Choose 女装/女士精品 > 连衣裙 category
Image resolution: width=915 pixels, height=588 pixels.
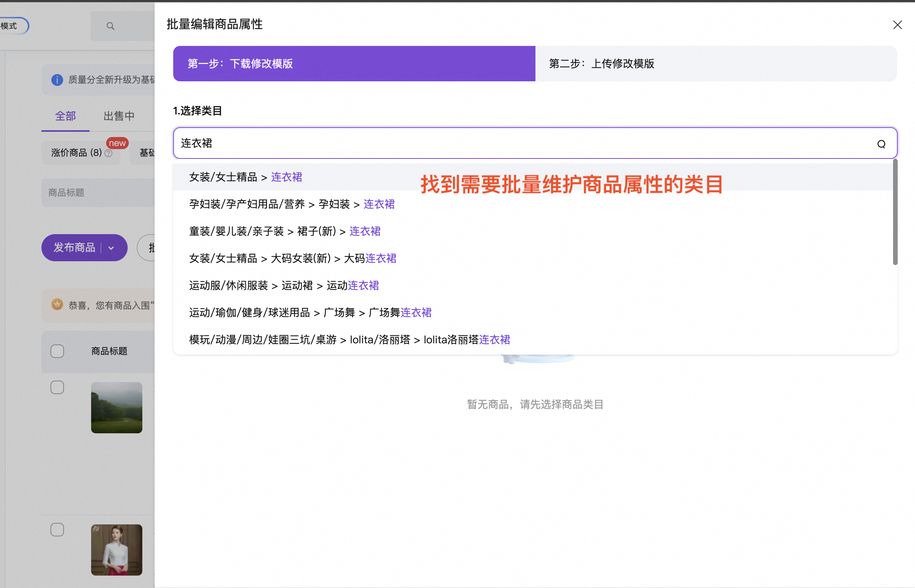point(533,177)
